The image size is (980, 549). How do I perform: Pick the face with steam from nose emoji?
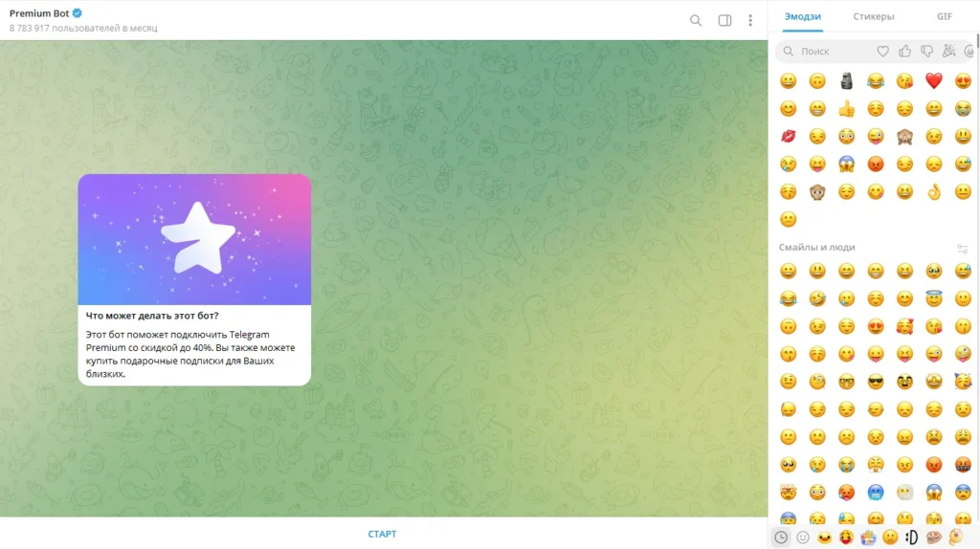[x=876, y=465]
